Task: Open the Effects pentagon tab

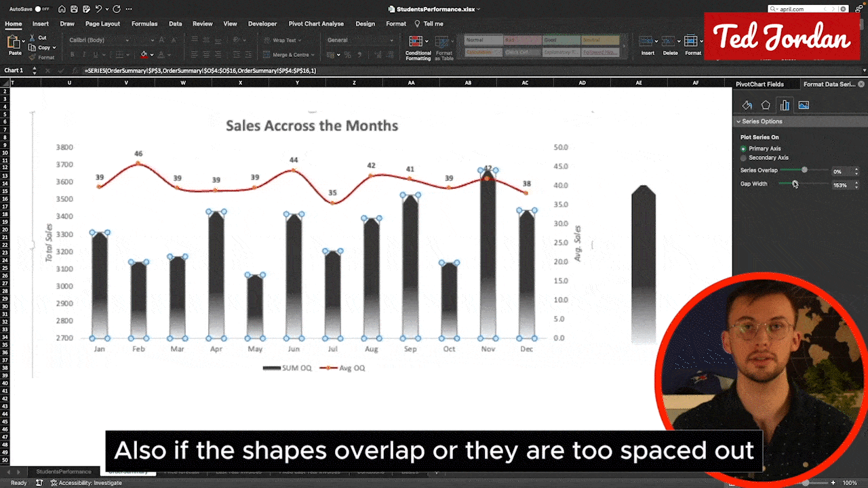Action: [x=766, y=105]
